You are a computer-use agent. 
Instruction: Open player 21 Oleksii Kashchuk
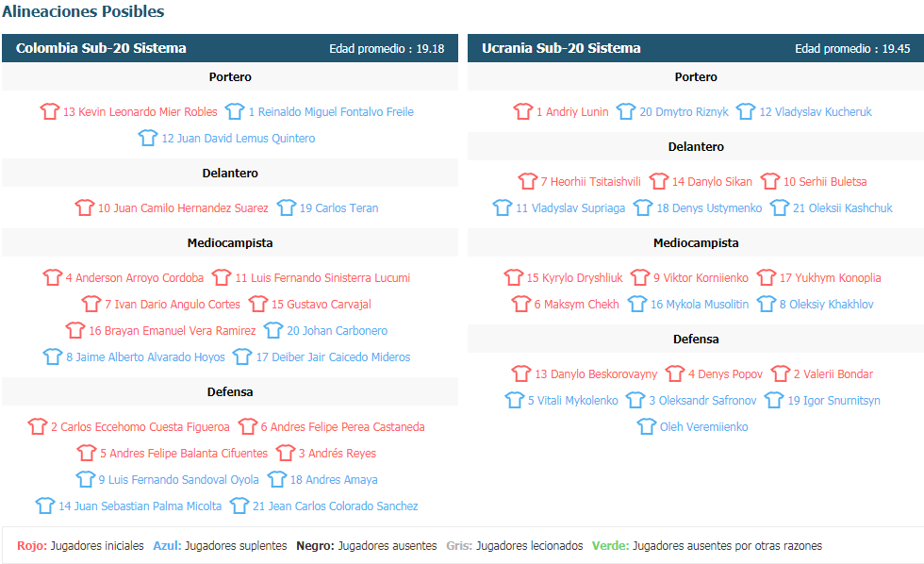coord(843,208)
